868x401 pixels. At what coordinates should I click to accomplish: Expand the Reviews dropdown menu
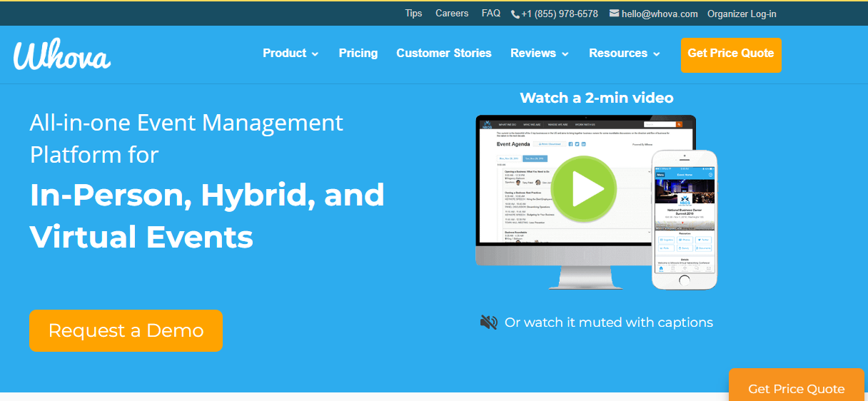tap(540, 54)
